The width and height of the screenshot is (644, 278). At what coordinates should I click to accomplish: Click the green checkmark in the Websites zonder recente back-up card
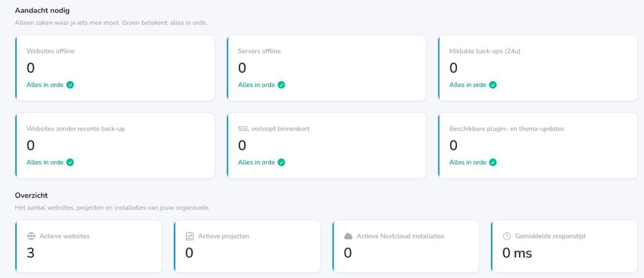(x=71, y=162)
